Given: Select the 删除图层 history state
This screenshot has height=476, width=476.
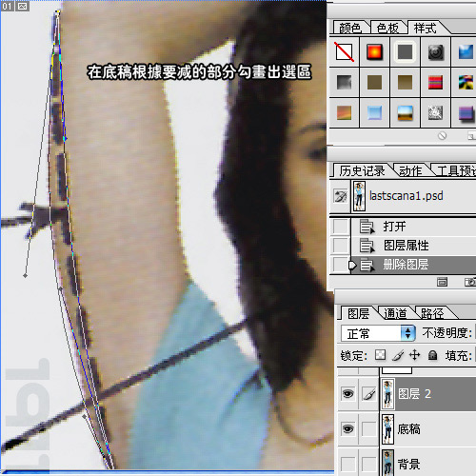Looking at the screenshot, I should [413, 265].
